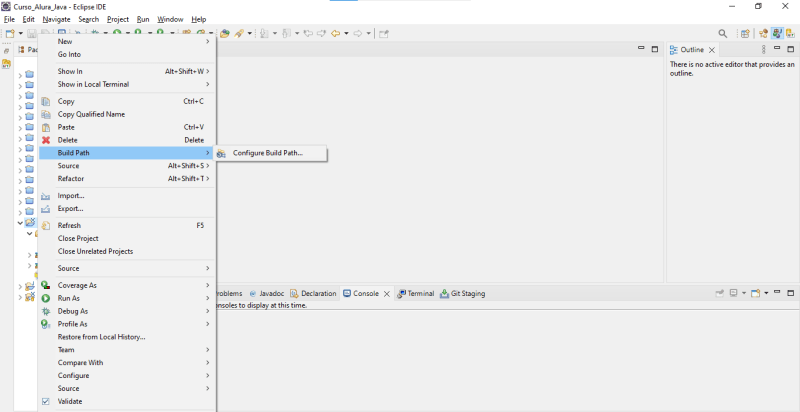The image size is (800, 412).
Task: Open the Open Console dropdown arrow
Action: 766,293
